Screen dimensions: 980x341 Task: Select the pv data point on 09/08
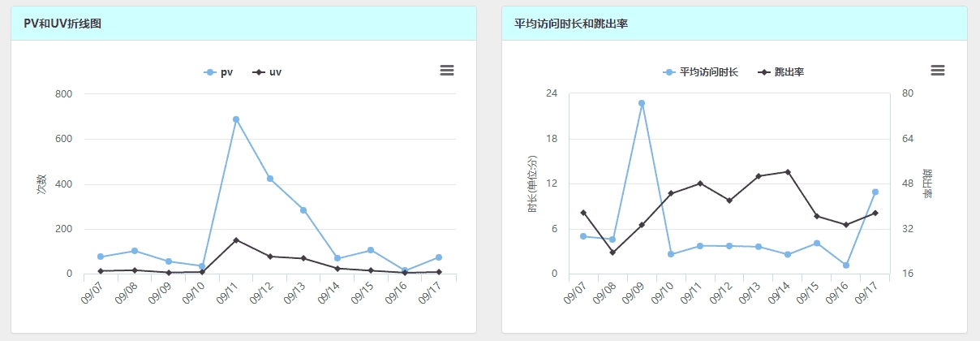135,251
